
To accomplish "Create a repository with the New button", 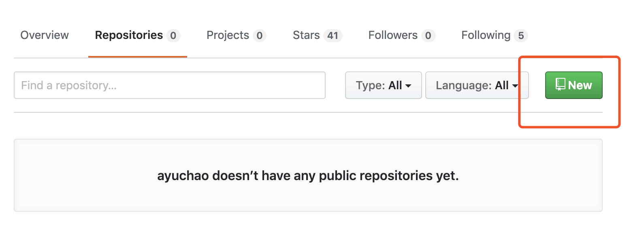I will pos(574,85).
